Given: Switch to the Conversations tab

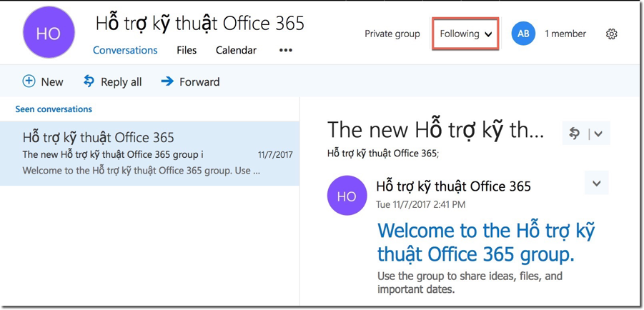Looking at the screenshot, I should [125, 51].
